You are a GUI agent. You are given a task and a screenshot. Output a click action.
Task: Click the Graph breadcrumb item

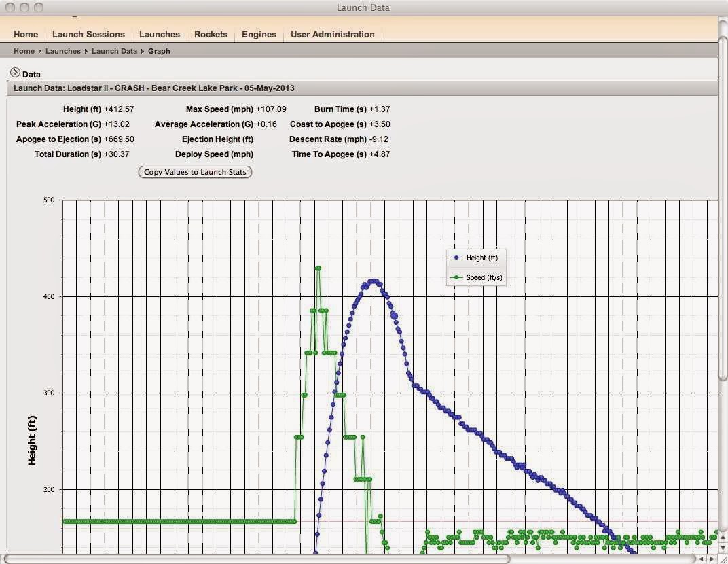[159, 51]
